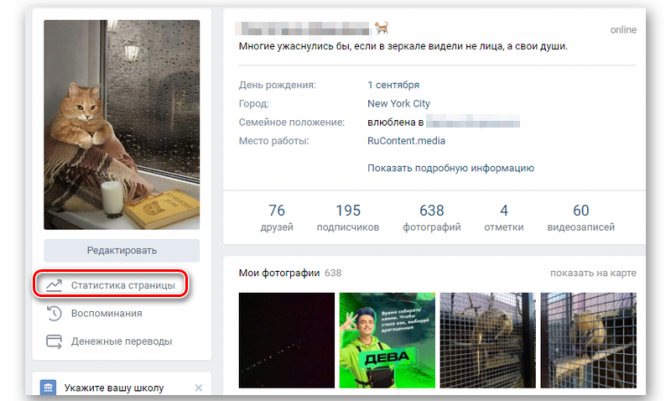Click the school building icon
The width and height of the screenshot is (671, 401).
(x=48, y=387)
